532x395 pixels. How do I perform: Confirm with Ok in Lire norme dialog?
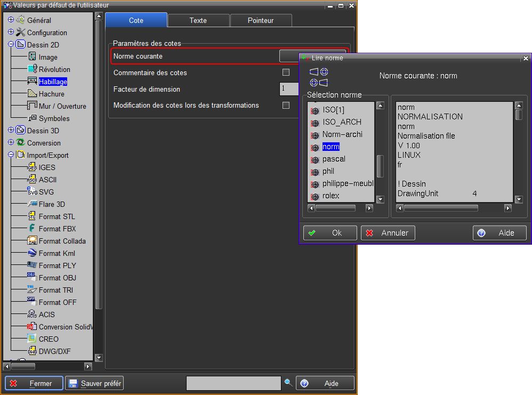(330, 233)
